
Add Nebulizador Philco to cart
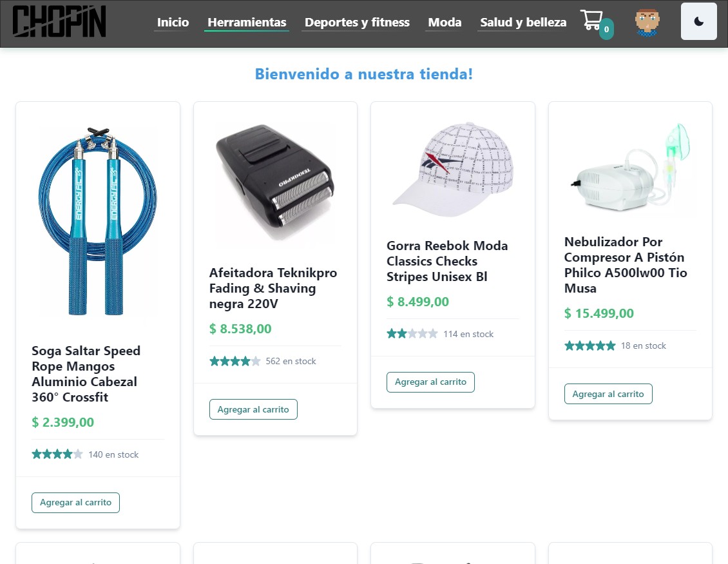click(608, 394)
